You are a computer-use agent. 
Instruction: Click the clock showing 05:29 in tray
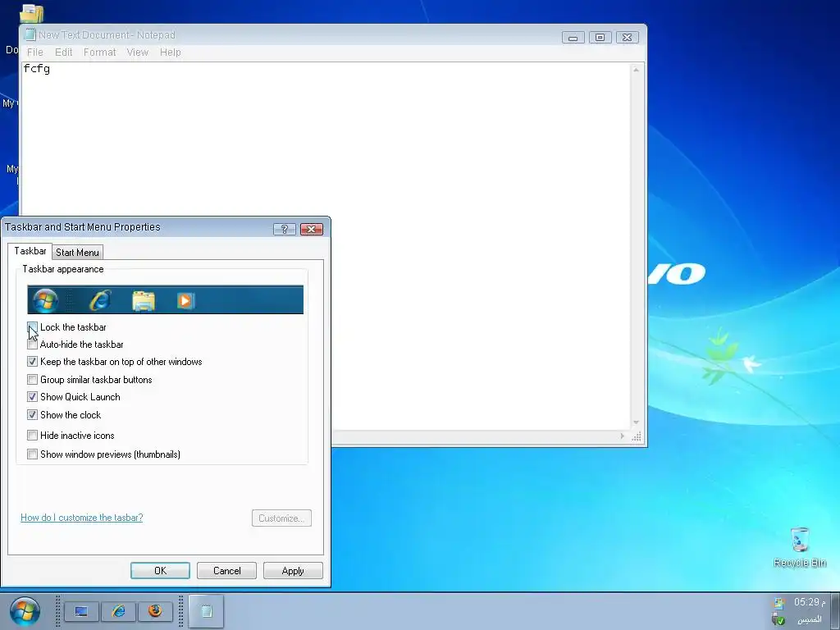tap(810, 602)
